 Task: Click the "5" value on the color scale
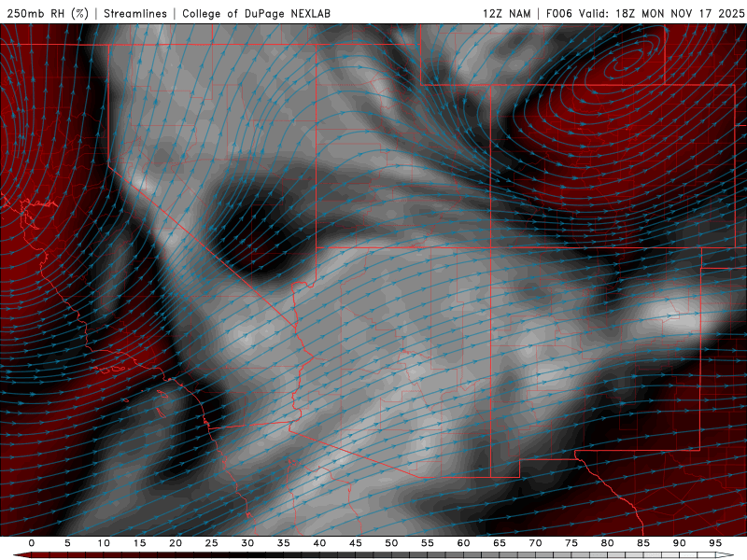pos(67,543)
